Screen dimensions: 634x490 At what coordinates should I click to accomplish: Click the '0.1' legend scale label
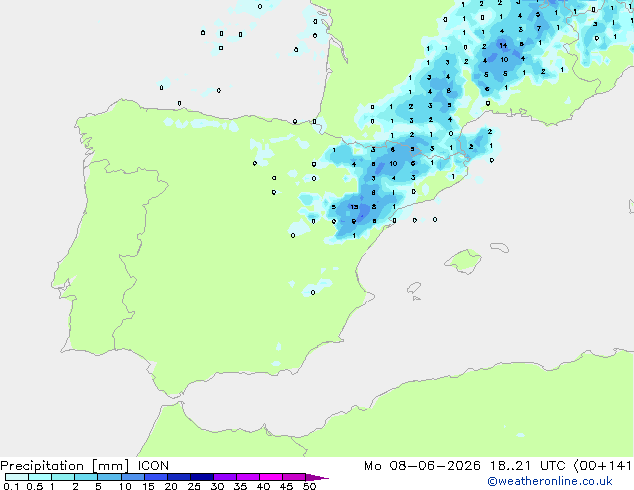pos(11,486)
